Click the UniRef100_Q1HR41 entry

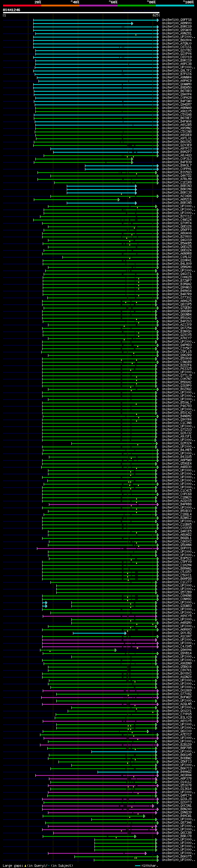177,260
